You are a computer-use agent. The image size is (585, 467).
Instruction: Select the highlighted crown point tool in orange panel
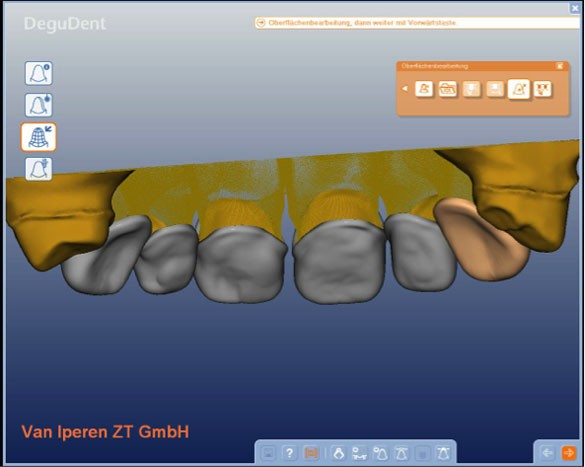coord(519,89)
